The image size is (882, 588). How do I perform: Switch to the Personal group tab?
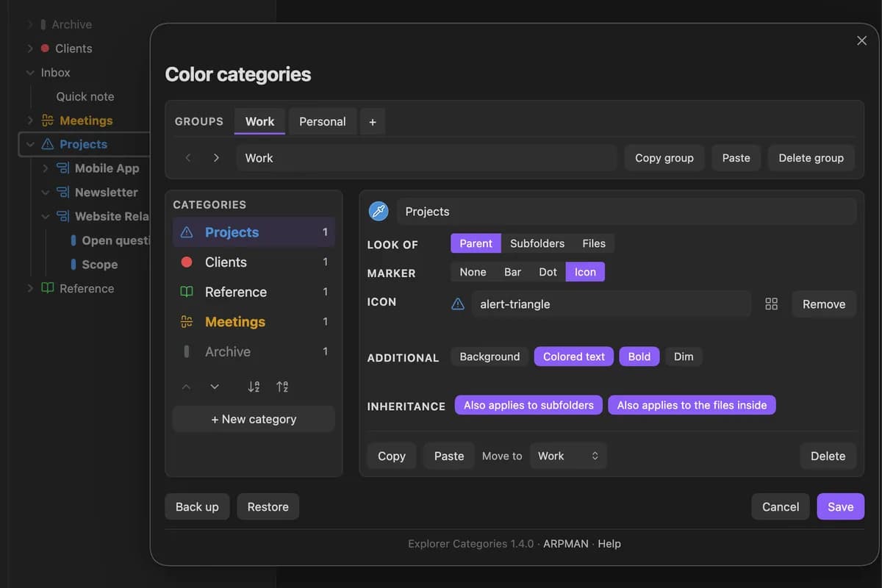(323, 122)
